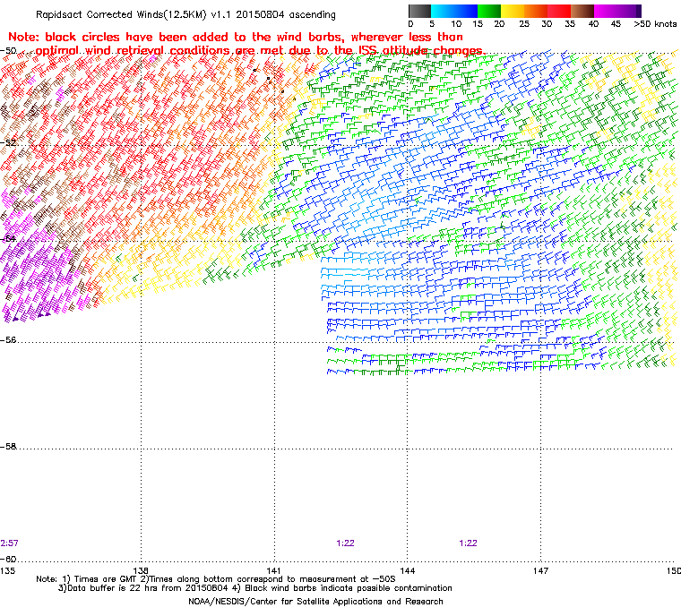Click the "Data buffer is 22 hrs" footnote line

(x=255, y=588)
